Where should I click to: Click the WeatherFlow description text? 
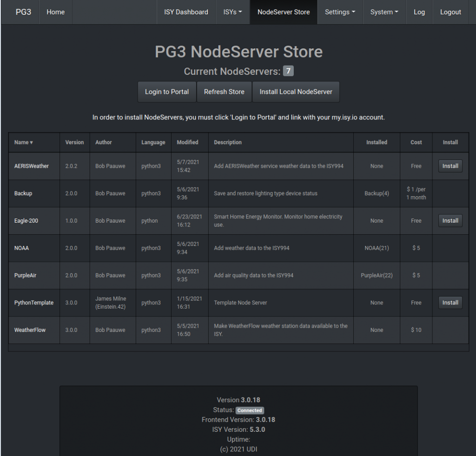click(281, 330)
